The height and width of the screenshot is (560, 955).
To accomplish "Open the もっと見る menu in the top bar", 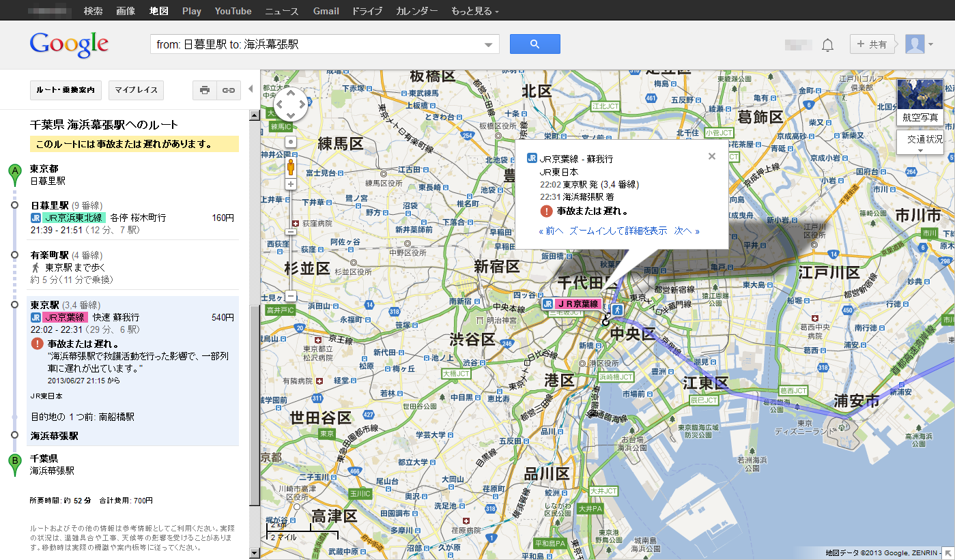I will pyautogui.click(x=474, y=11).
